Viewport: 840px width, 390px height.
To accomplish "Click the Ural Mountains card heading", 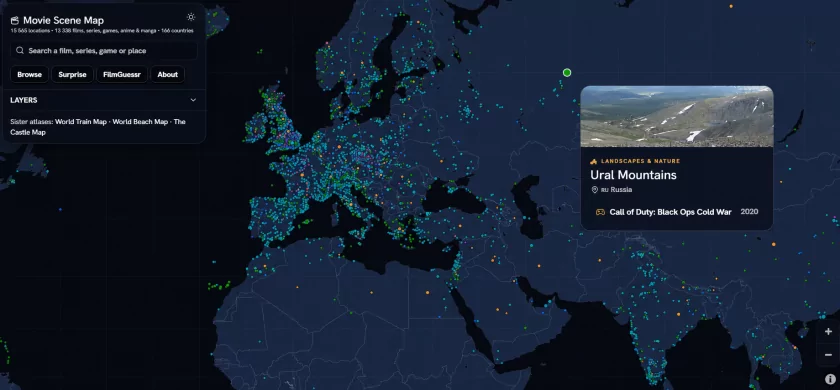I will [633, 175].
